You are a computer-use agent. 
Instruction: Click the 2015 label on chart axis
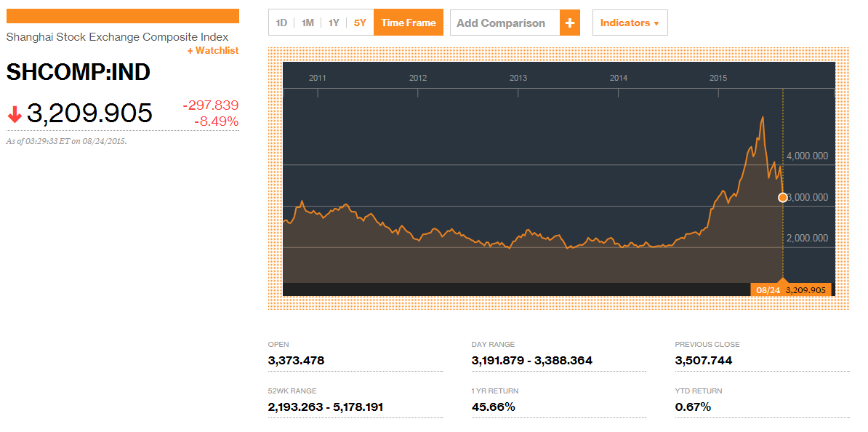[718, 78]
